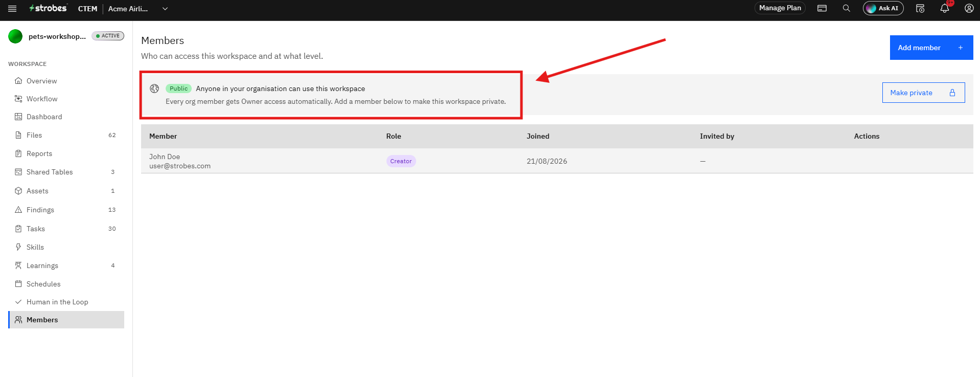Click the Overview home icon

click(18, 81)
